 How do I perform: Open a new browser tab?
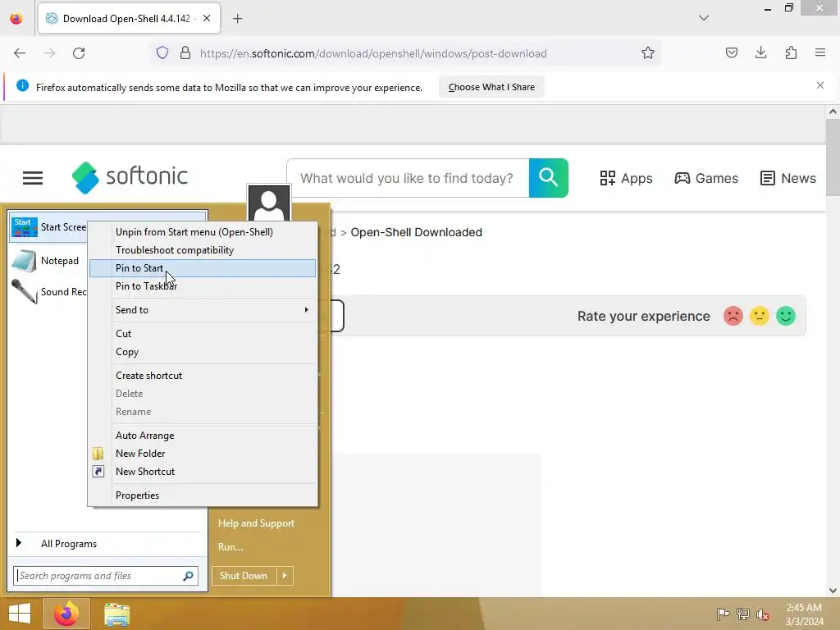pyautogui.click(x=237, y=19)
